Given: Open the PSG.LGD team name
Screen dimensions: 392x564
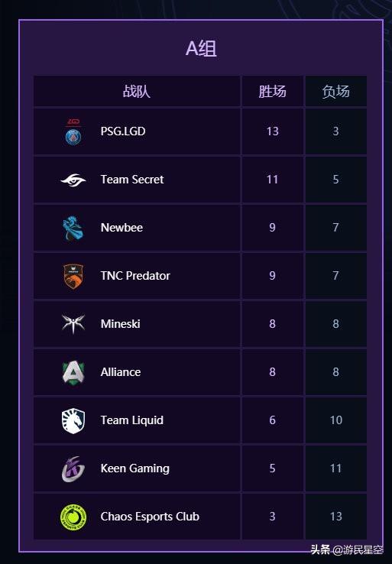Looking at the screenshot, I should [x=123, y=131].
